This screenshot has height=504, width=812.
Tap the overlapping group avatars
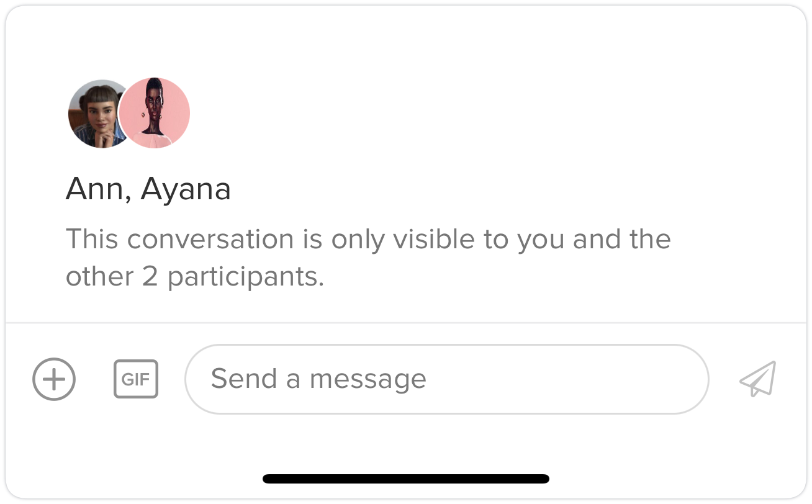click(129, 113)
